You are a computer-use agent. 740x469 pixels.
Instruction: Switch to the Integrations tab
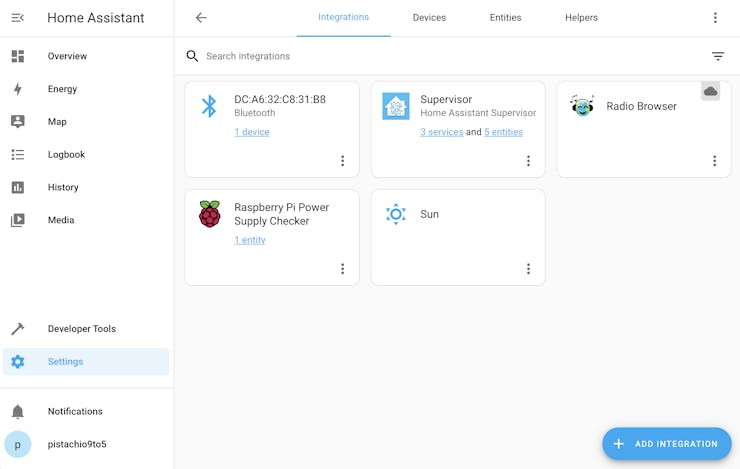(344, 17)
